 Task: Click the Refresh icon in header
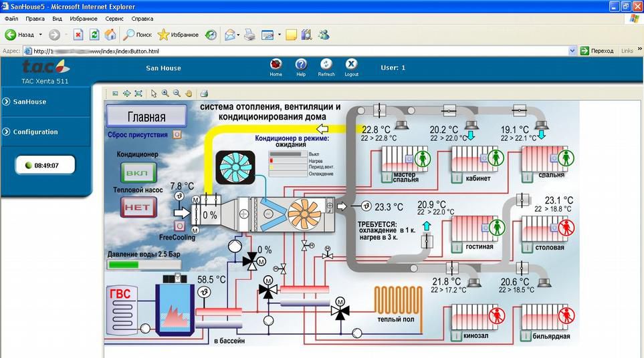(x=326, y=65)
